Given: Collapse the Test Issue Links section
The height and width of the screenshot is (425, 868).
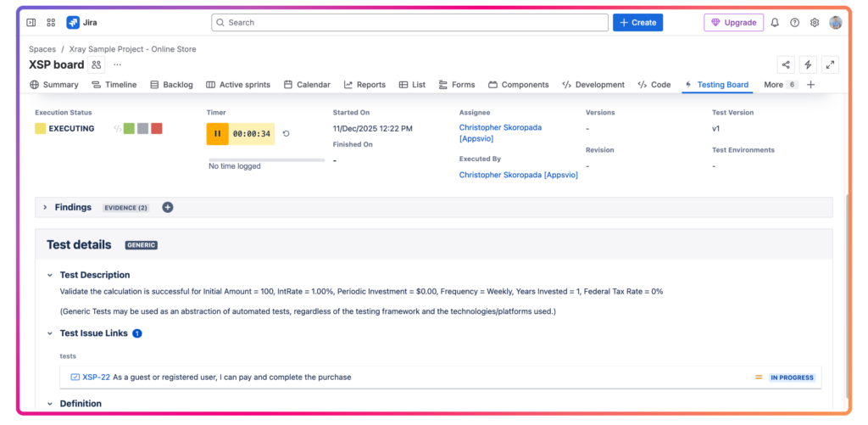Looking at the screenshot, I should coord(50,333).
